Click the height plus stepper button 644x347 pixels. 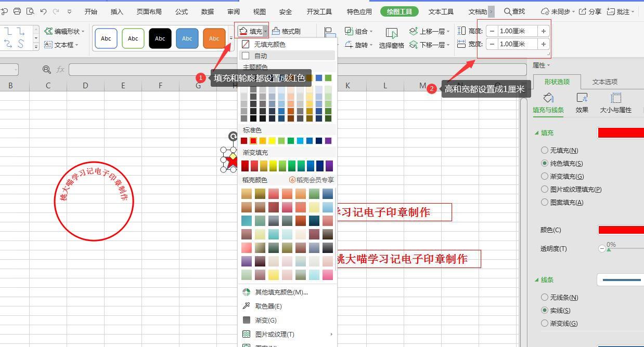(x=543, y=31)
